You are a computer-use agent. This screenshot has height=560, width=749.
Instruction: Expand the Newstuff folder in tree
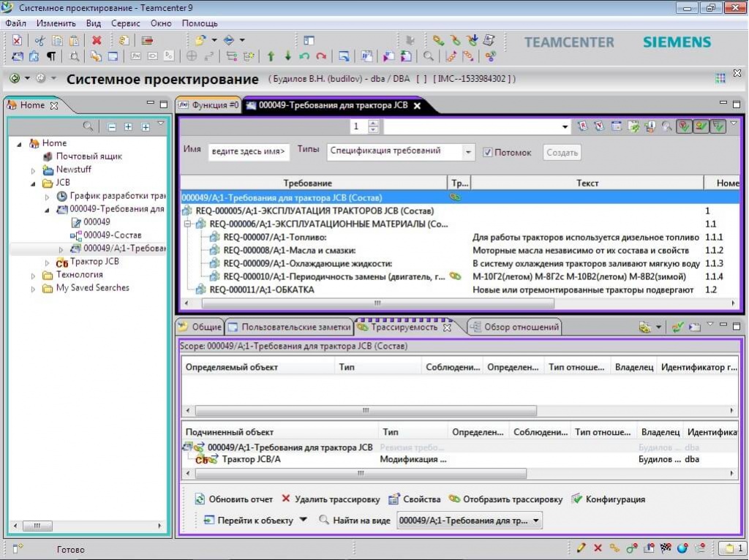coord(33,170)
